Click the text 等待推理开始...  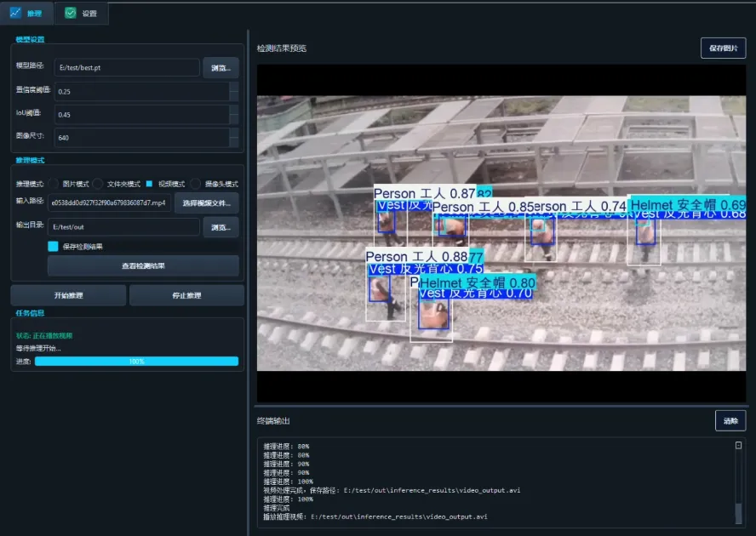38,348
